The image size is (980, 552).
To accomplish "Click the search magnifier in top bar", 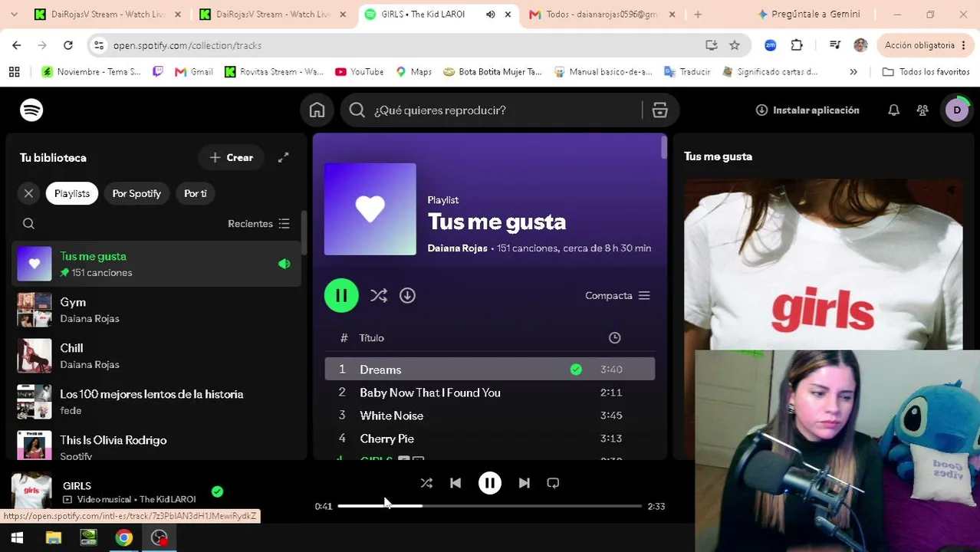I will 357,110.
